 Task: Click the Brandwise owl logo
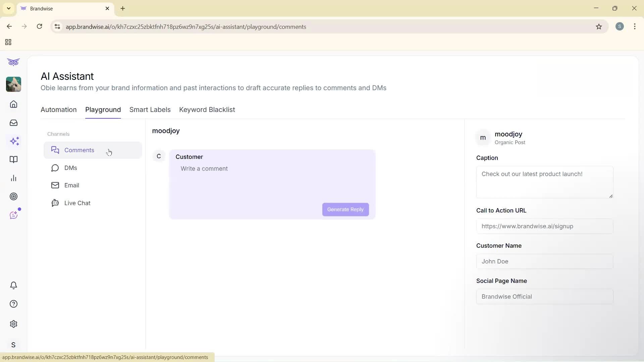click(x=13, y=62)
